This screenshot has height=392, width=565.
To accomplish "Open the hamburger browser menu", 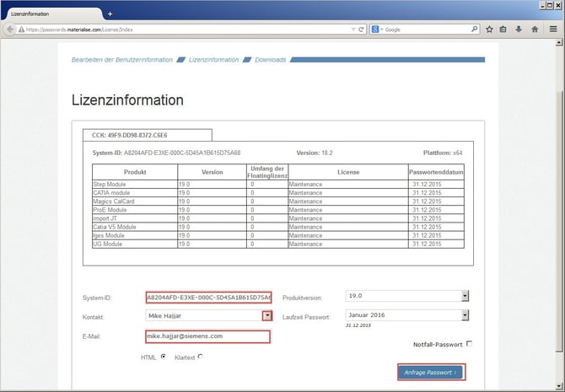I will (552, 29).
